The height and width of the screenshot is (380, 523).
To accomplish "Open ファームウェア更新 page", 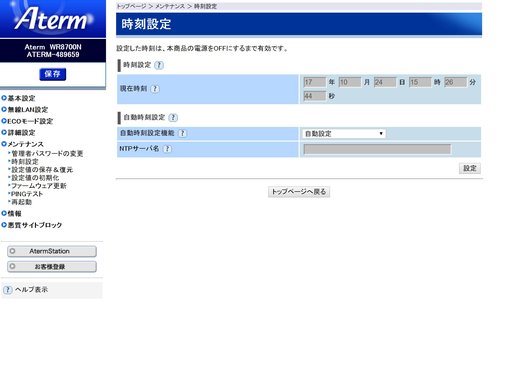I will point(39,185).
